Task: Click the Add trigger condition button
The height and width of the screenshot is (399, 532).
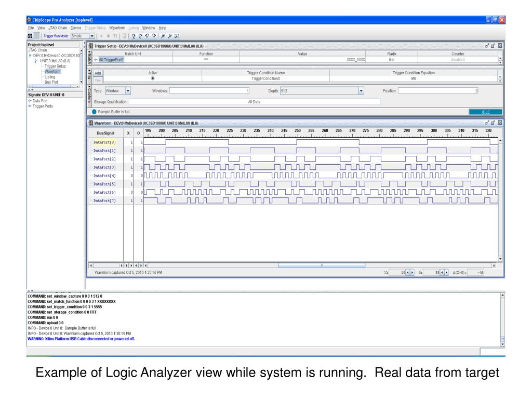Action: 98,73
